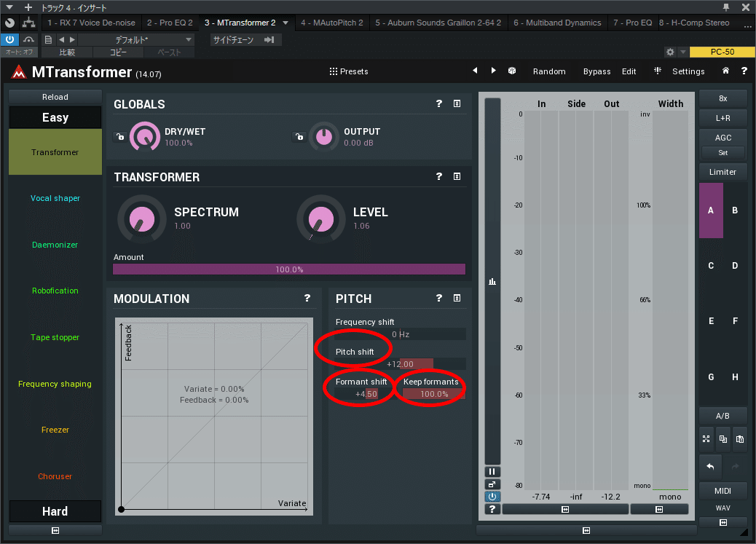
Task: Click the undo arrow icon
Action: (710, 466)
